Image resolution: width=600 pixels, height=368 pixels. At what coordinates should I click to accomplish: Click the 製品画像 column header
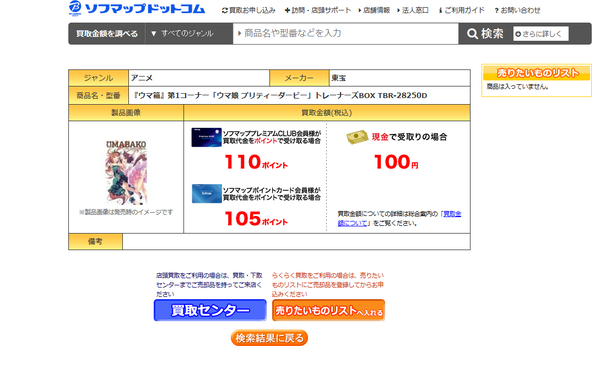[x=126, y=113]
